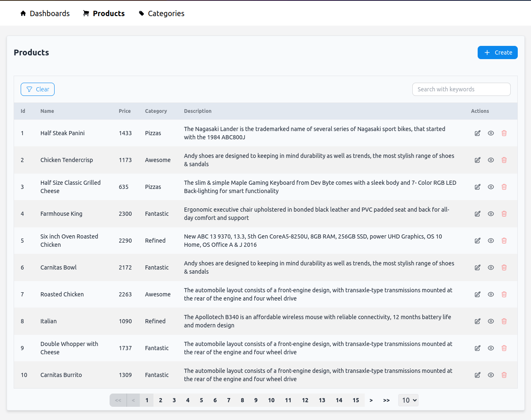Click the eye icon for Roasted Chicken
This screenshot has height=420, width=531.
(x=490, y=294)
